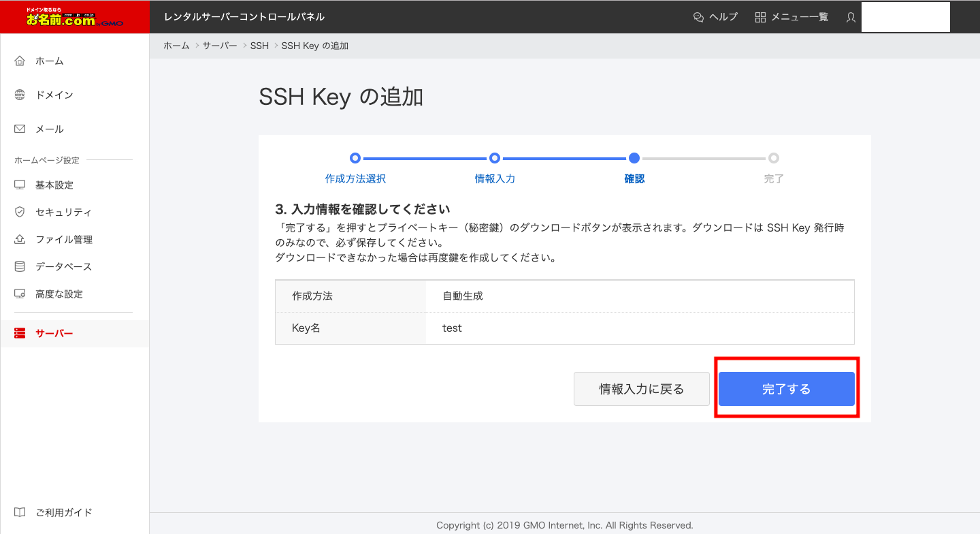Click the SSH breadcrumb link
The width and height of the screenshot is (980, 534).
(259, 46)
